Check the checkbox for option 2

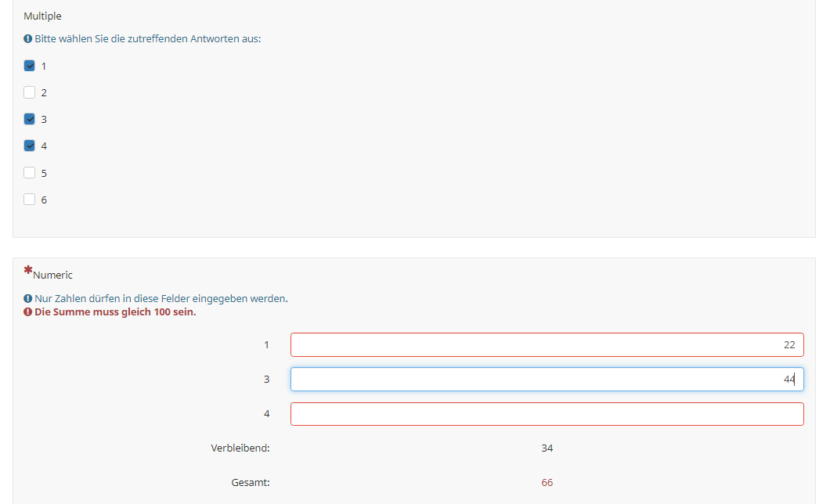pyautogui.click(x=30, y=92)
